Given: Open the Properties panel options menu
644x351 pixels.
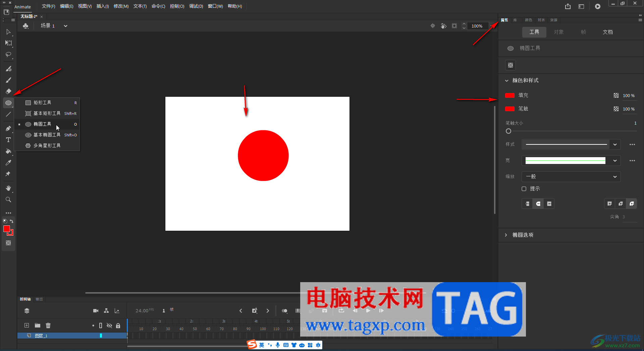Looking at the screenshot, I should pos(640,20).
